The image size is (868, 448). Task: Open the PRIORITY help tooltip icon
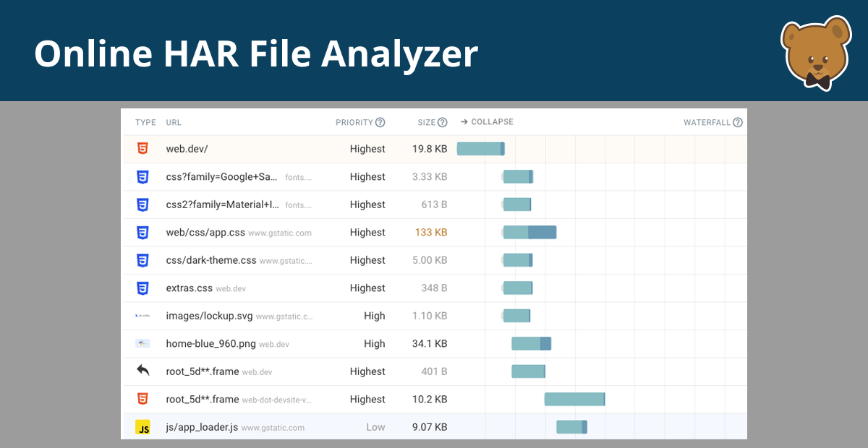coord(381,122)
